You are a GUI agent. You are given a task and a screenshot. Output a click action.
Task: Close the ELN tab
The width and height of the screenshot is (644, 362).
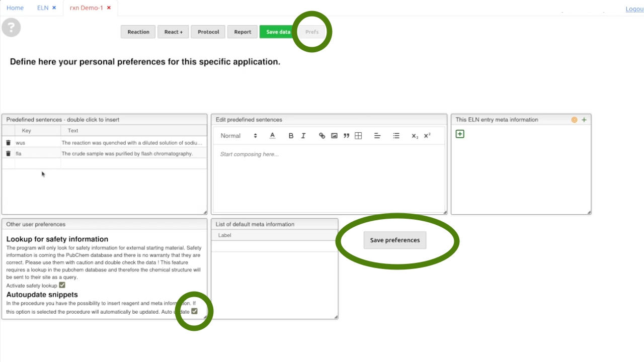tap(54, 8)
